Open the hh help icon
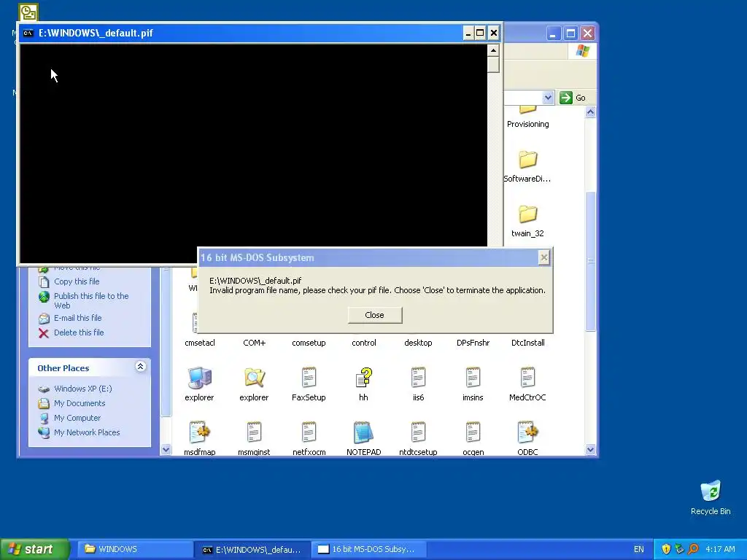The height and width of the screenshot is (560, 747). (x=363, y=378)
